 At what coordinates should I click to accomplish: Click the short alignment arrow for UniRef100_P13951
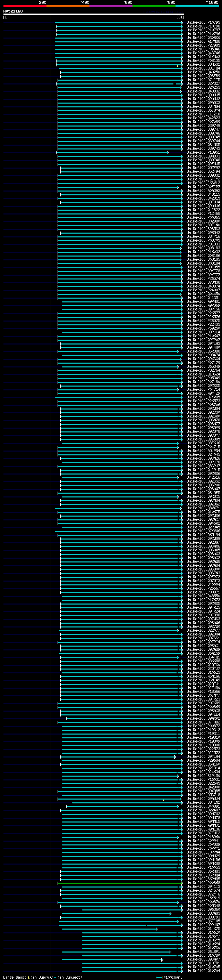[113, 153]
